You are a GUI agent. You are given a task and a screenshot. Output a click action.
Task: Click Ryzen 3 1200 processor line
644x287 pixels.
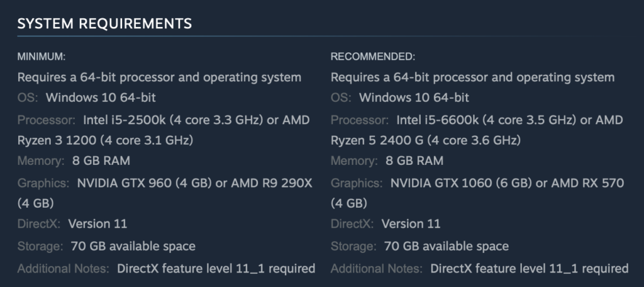pyautogui.click(x=105, y=140)
